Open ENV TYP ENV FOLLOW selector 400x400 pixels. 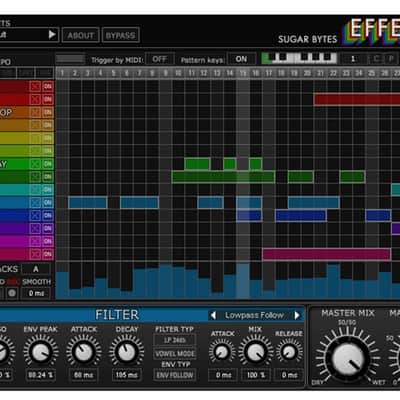click(175, 375)
